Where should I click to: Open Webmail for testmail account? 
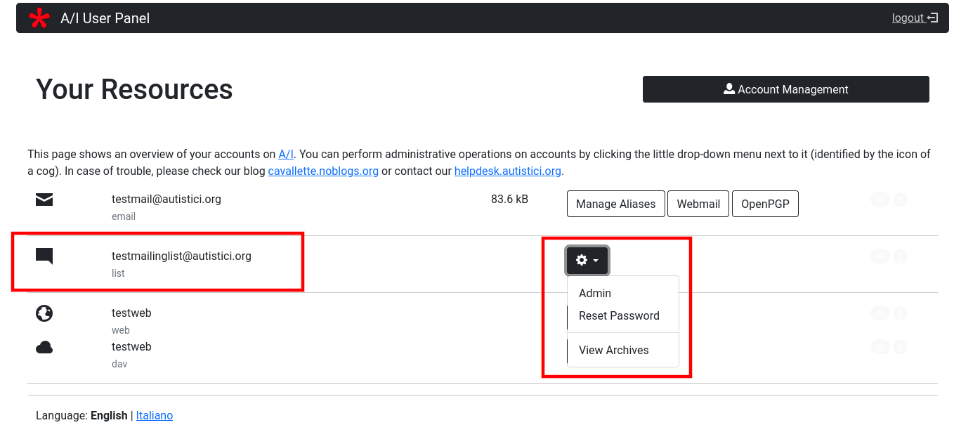coord(698,204)
